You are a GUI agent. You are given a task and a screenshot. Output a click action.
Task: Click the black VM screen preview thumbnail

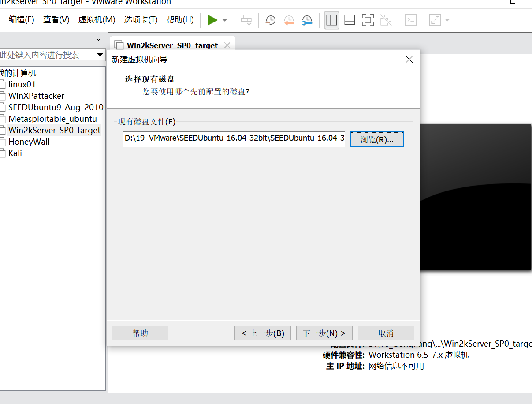476,197
